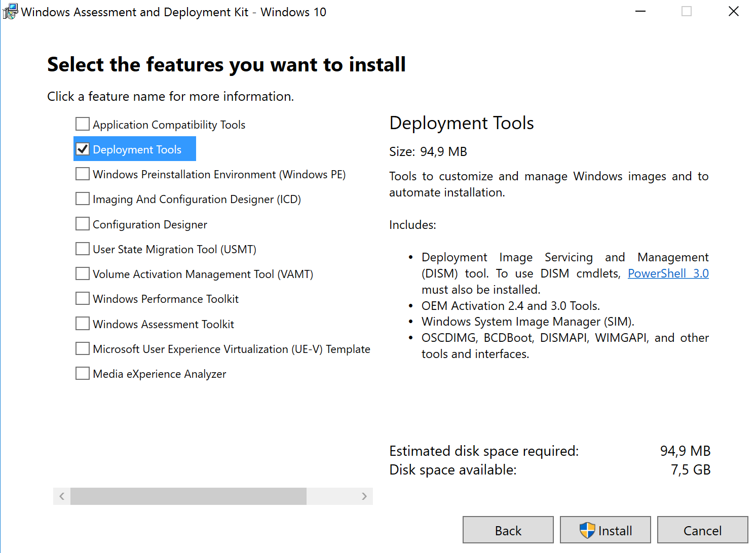This screenshot has width=756, height=553.
Task: Check the Media eXperience Analyzer checkbox
Action: coord(83,373)
